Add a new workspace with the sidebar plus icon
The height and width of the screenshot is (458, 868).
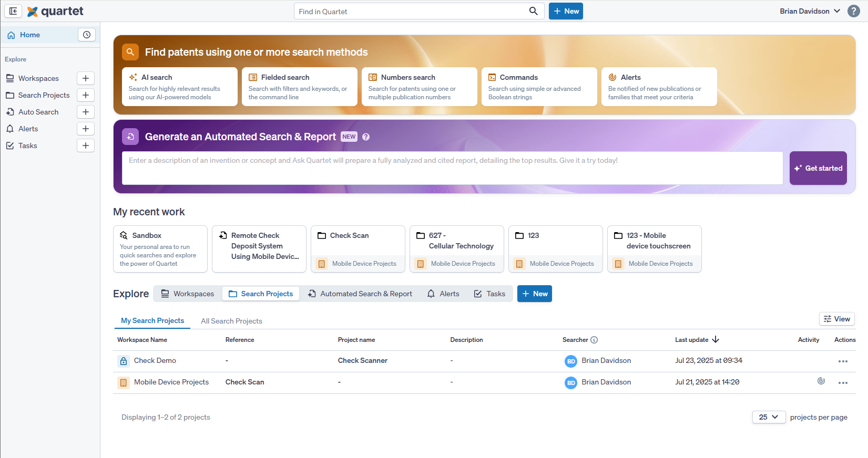pos(86,78)
